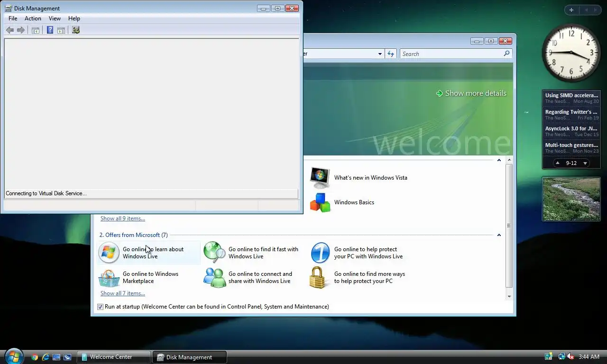Click the Show Desktop Quick Launch icon

(56, 357)
